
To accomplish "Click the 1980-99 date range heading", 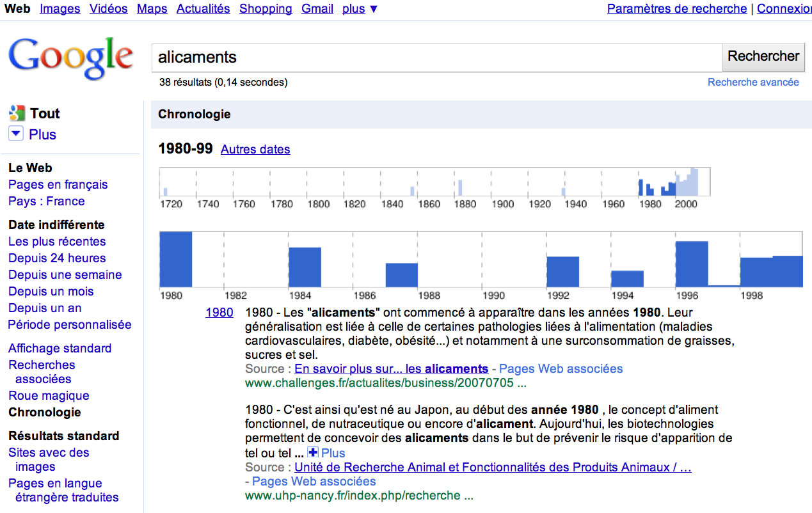I will coord(186,149).
